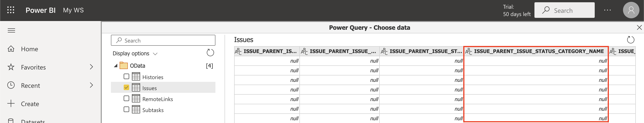
Task: Check the Histories table checkbox
Action: [126, 76]
